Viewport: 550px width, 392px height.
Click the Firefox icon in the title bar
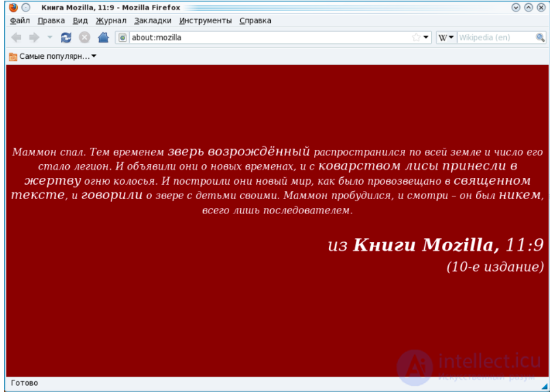(x=13, y=7)
